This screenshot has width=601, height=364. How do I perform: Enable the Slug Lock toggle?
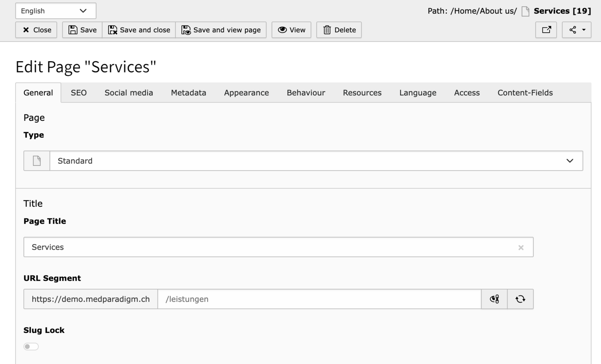31,346
